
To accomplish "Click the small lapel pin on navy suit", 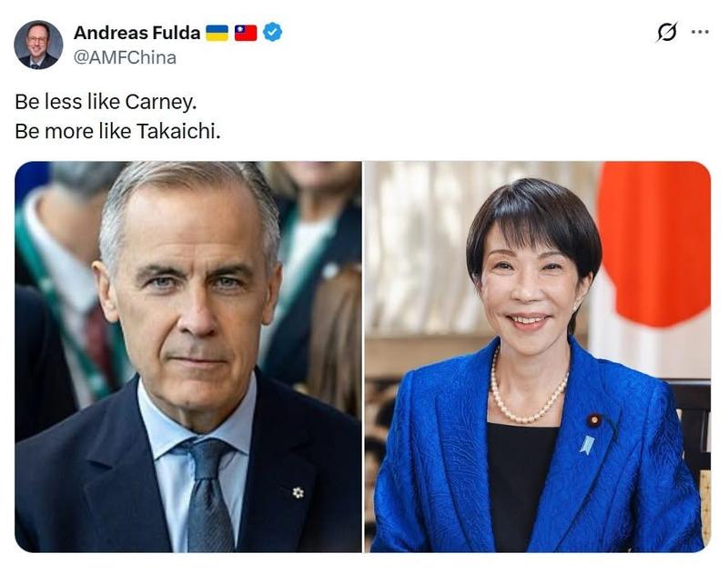I will [x=298, y=492].
